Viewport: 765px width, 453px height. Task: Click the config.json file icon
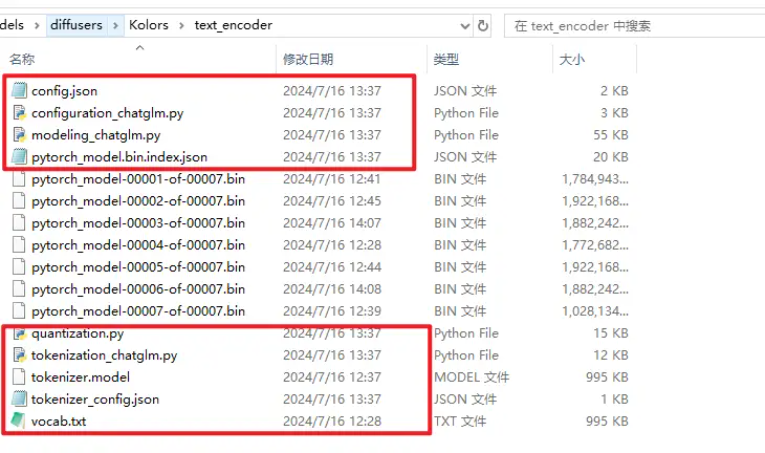[x=20, y=91]
